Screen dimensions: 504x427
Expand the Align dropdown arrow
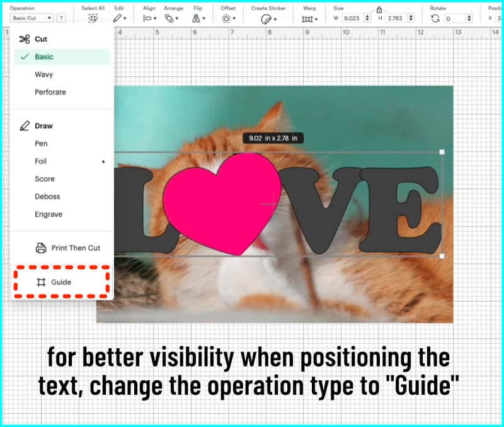coord(155,19)
